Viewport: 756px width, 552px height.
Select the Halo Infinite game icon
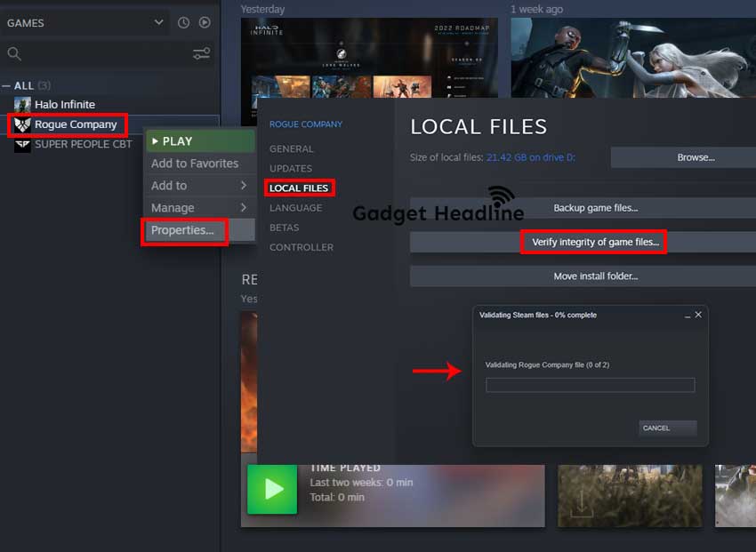pyautogui.click(x=20, y=104)
